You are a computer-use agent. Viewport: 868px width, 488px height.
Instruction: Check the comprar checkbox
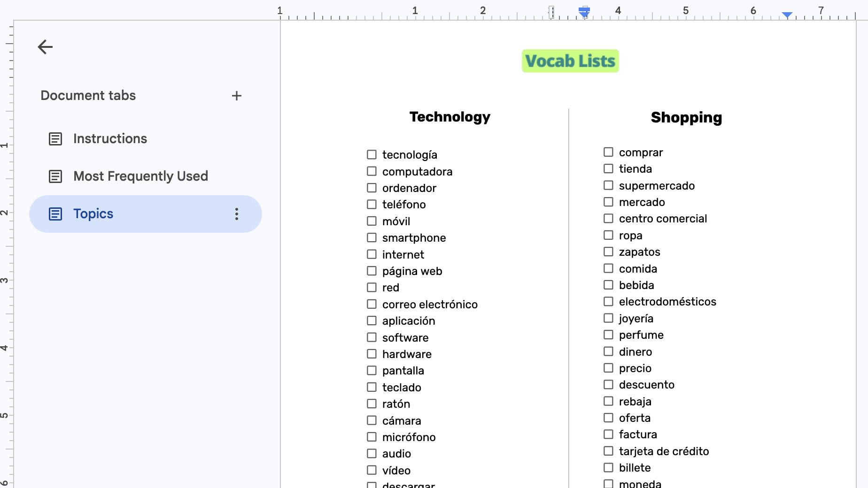608,152
